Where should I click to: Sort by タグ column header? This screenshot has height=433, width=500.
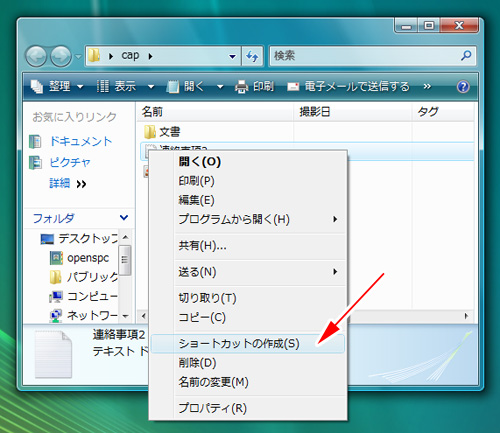coord(443,112)
